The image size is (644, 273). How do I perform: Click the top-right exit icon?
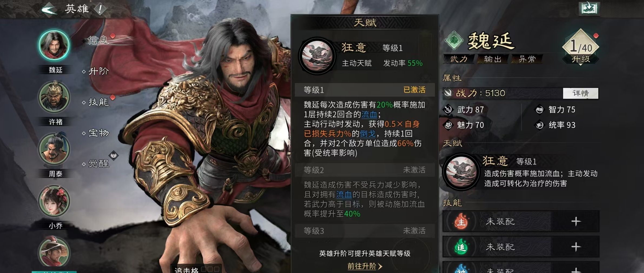tap(589, 8)
